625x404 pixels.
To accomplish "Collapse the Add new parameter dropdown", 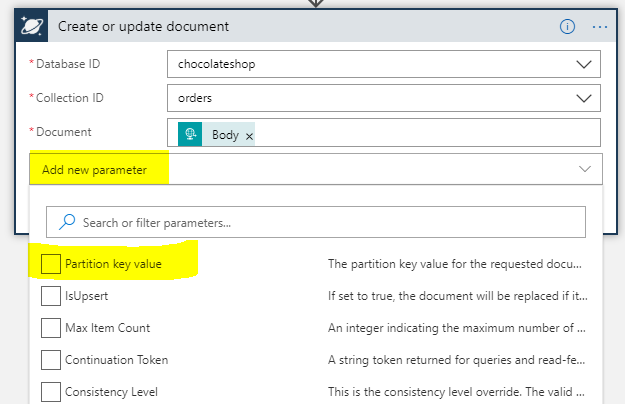I will (x=585, y=170).
